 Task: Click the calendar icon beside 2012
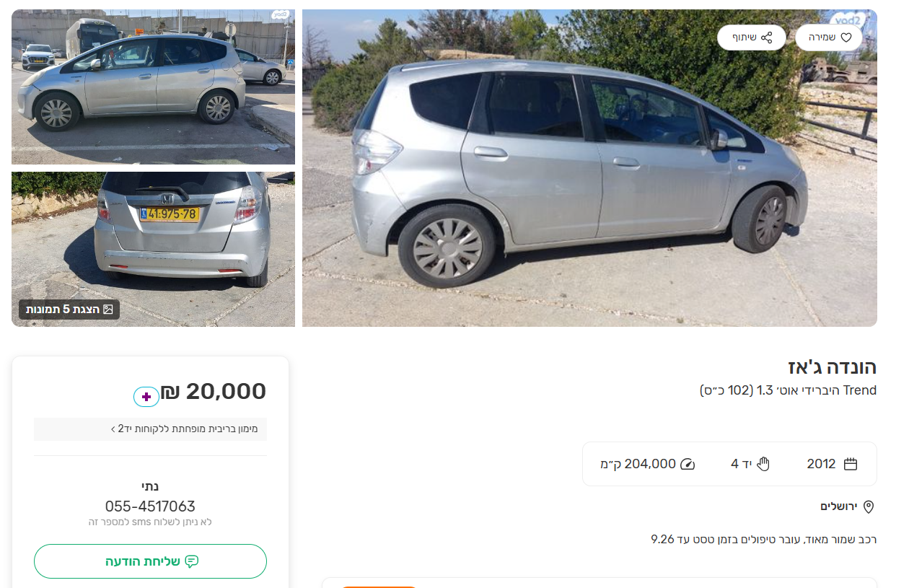851,464
